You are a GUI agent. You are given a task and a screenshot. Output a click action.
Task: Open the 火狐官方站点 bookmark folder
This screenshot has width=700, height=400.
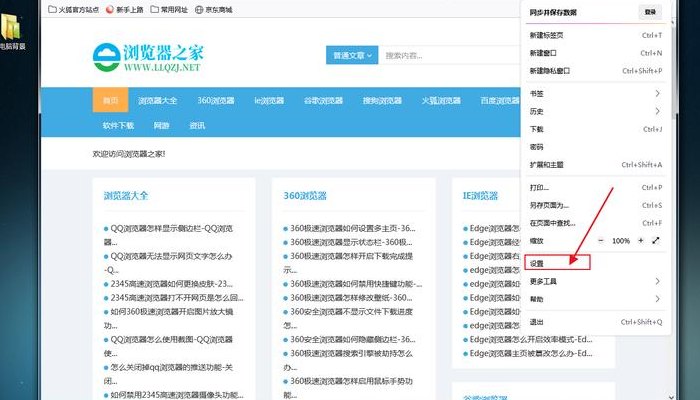73,9
